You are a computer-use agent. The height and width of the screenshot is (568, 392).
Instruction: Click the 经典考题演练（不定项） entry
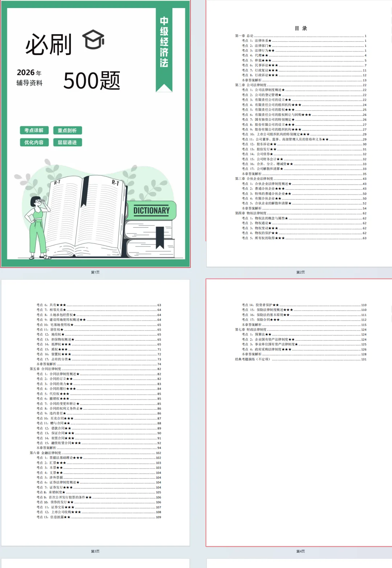tap(301, 359)
